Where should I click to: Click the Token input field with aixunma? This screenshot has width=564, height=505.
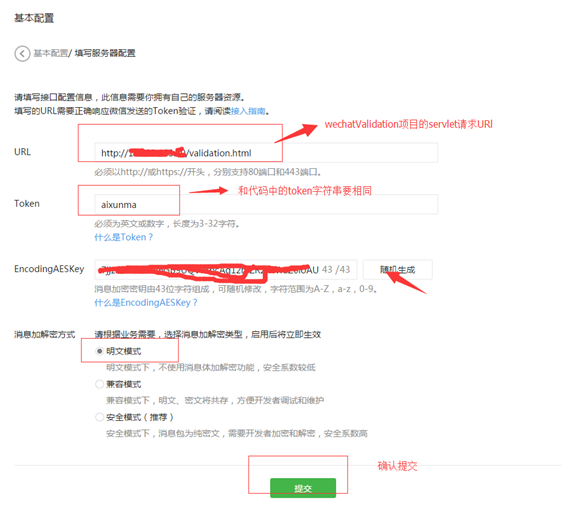(x=266, y=205)
